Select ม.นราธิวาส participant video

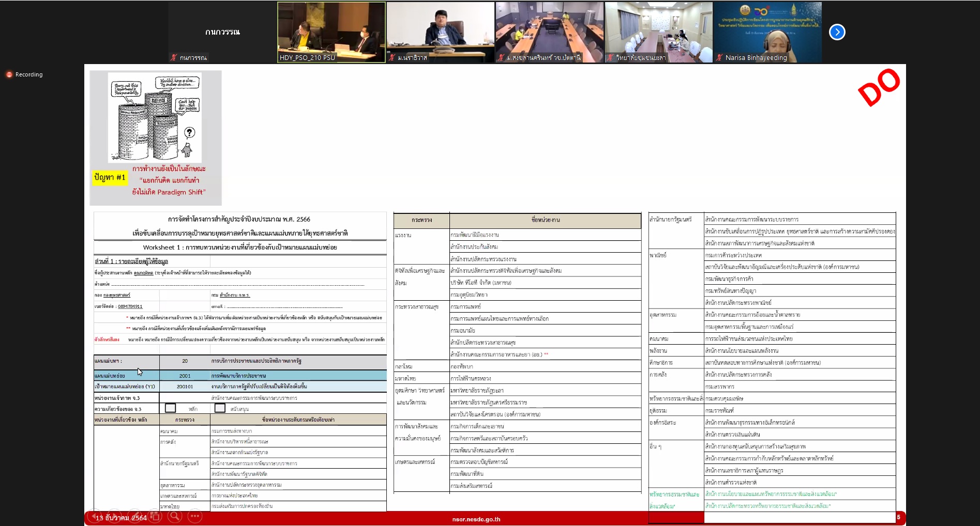(440, 32)
